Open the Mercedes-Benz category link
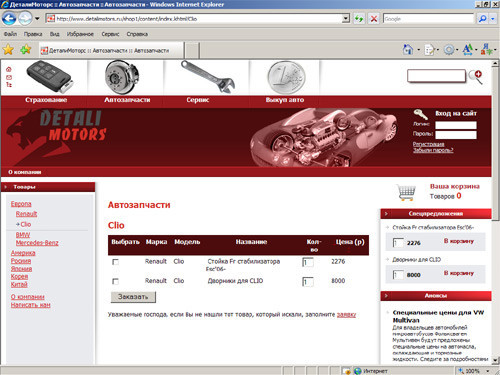This screenshot has height=375, width=500. [37, 243]
